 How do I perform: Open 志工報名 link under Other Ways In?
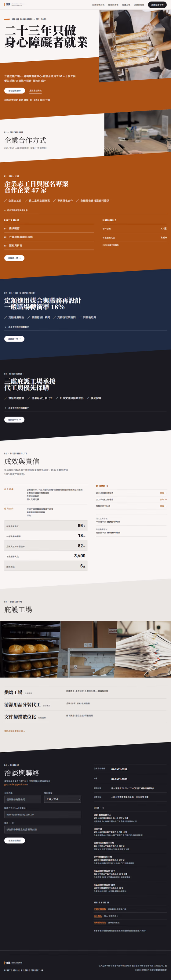click(98, 916)
